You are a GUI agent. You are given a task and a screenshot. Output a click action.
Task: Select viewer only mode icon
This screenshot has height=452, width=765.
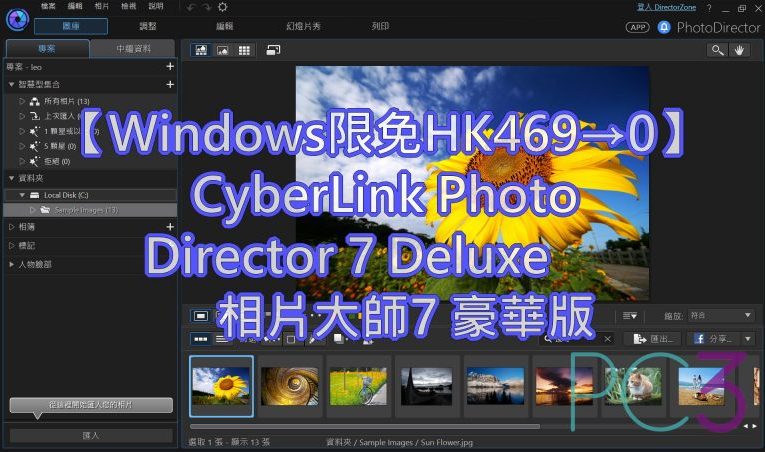pyautogui.click(x=222, y=50)
